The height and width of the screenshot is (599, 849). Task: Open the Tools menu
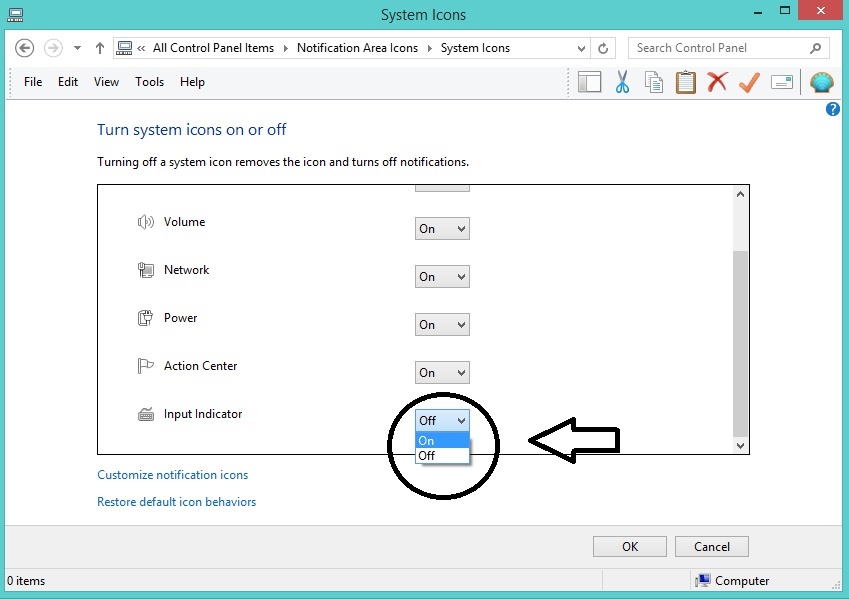click(x=149, y=82)
